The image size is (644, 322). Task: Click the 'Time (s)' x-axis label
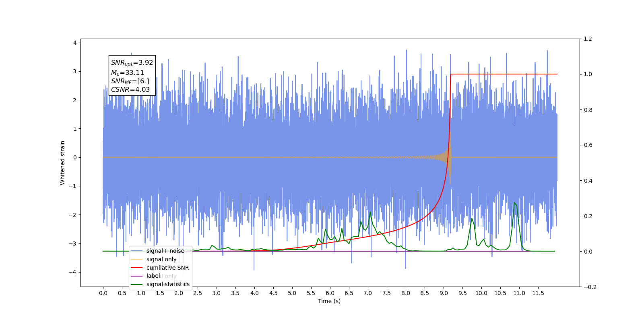[329, 301]
